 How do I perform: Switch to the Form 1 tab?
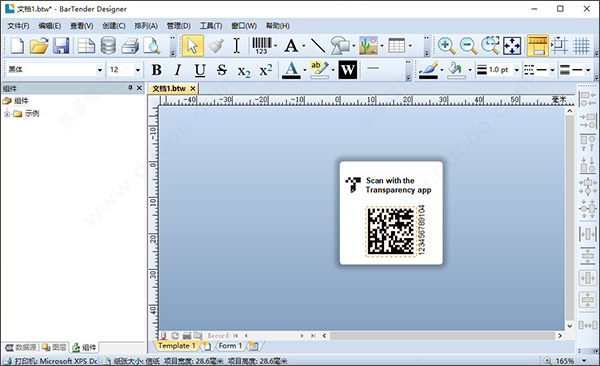click(x=230, y=346)
